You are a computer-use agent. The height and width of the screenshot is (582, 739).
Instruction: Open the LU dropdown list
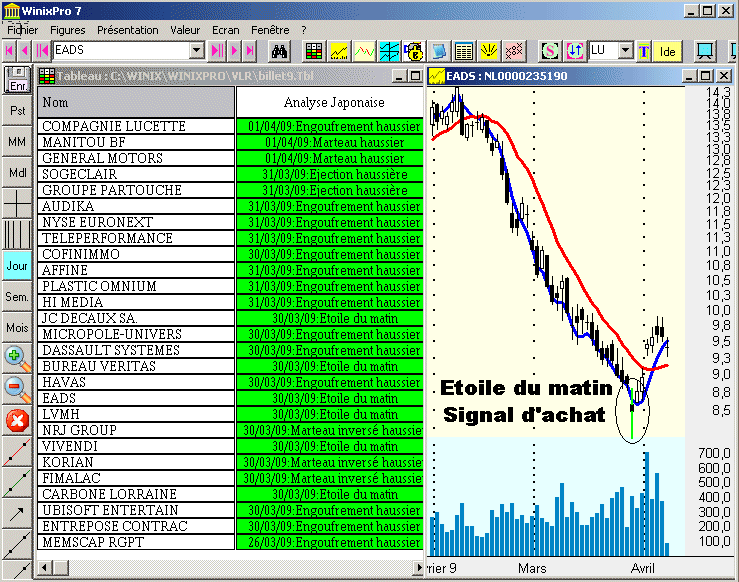pos(625,50)
